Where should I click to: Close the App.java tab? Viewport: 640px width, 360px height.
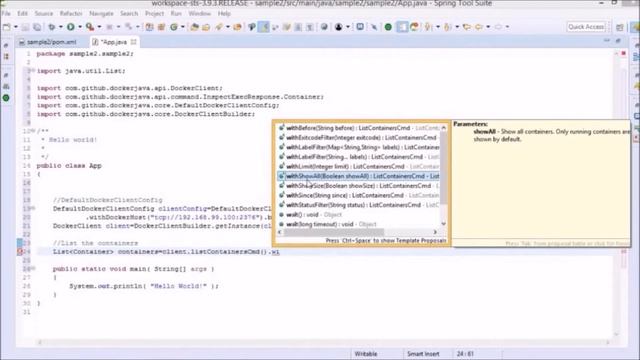point(133,42)
